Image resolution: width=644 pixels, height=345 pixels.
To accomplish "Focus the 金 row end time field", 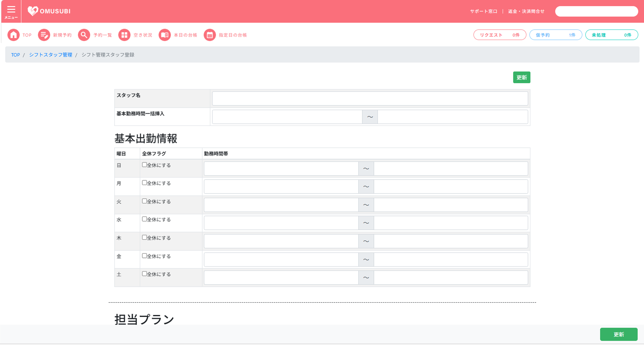I will (x=451, y=259).
